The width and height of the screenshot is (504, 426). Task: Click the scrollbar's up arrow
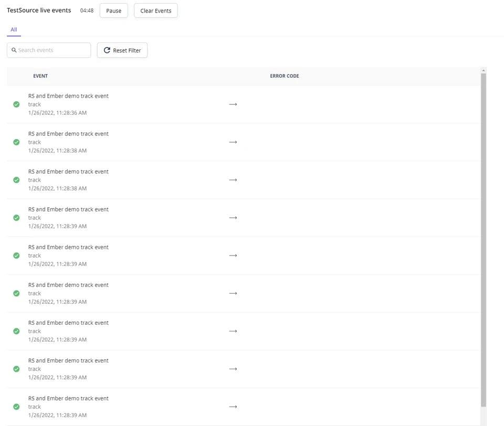click(x=484, y=70)
